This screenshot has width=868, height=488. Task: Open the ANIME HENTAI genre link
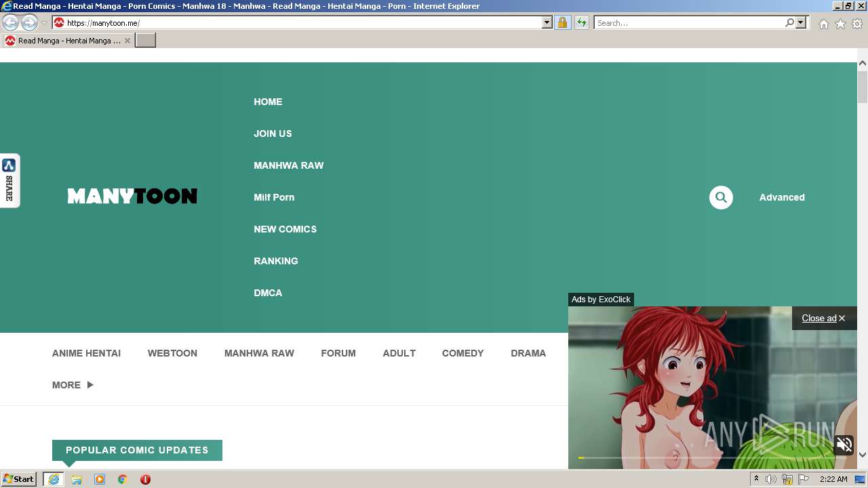click(x=86, y=353)
